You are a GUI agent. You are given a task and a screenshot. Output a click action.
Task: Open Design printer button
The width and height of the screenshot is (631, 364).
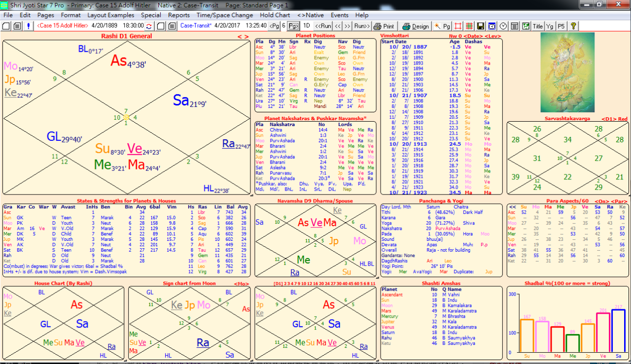point(416,26)
